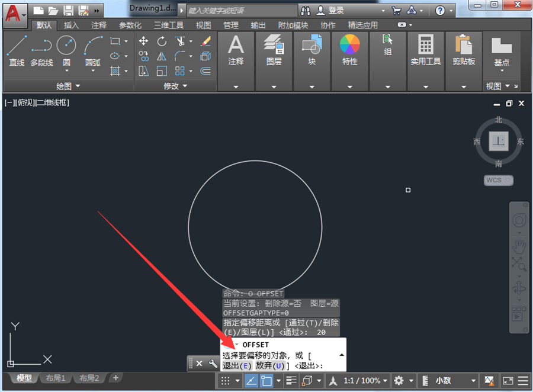Choose the Ellipse draw tool
533x392 pixels.
(x=115, y=56)
